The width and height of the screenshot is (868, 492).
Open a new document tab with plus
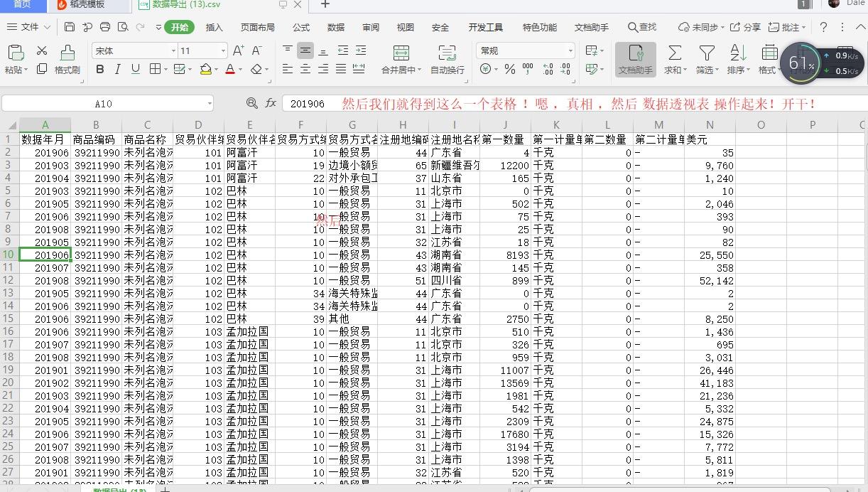click(325, 4)
